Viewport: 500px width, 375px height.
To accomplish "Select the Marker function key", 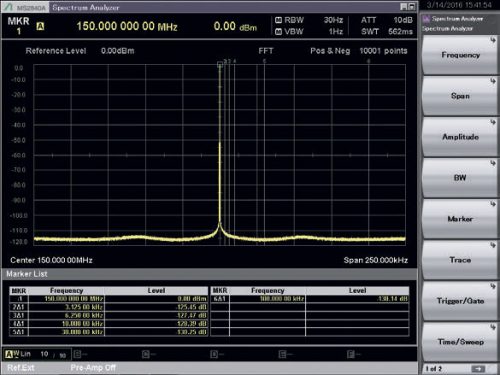I will click(x=460, y=219).
